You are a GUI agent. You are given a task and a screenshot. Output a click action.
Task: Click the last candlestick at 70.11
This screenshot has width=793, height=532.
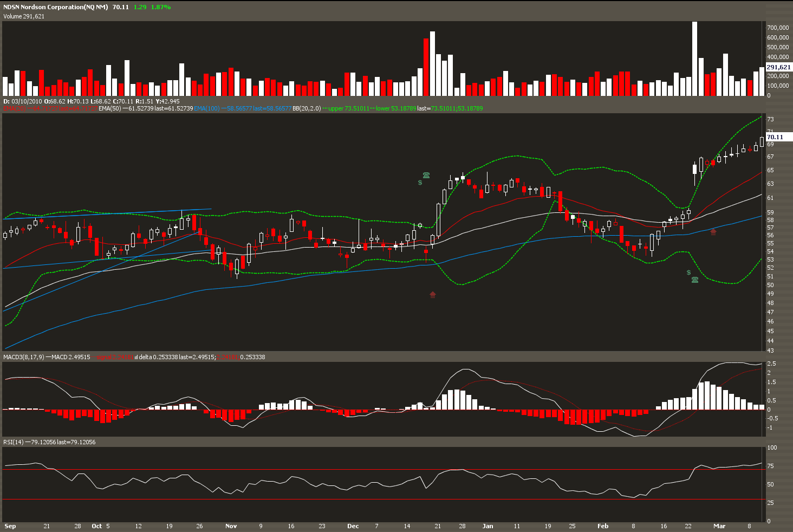pyautogui.click(x=762, y=141)
